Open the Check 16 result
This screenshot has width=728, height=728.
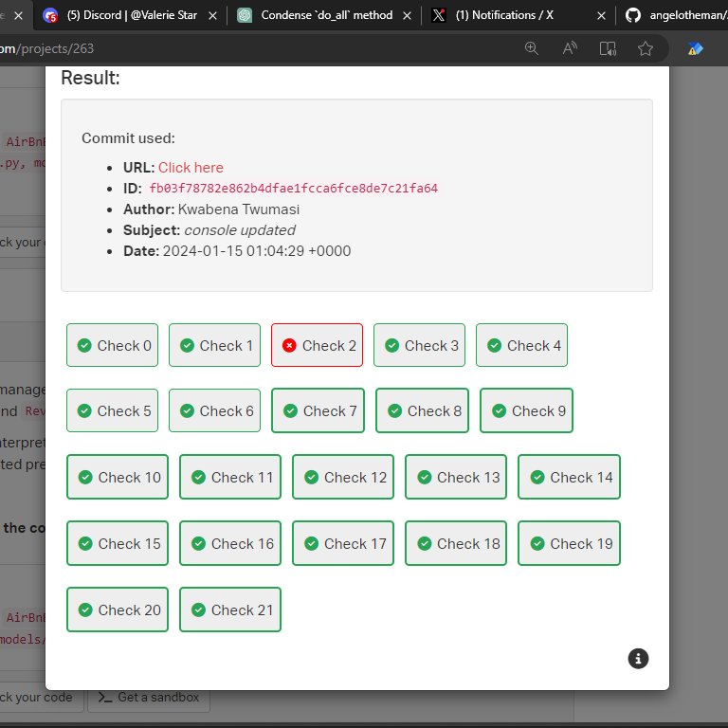(230, 543)
